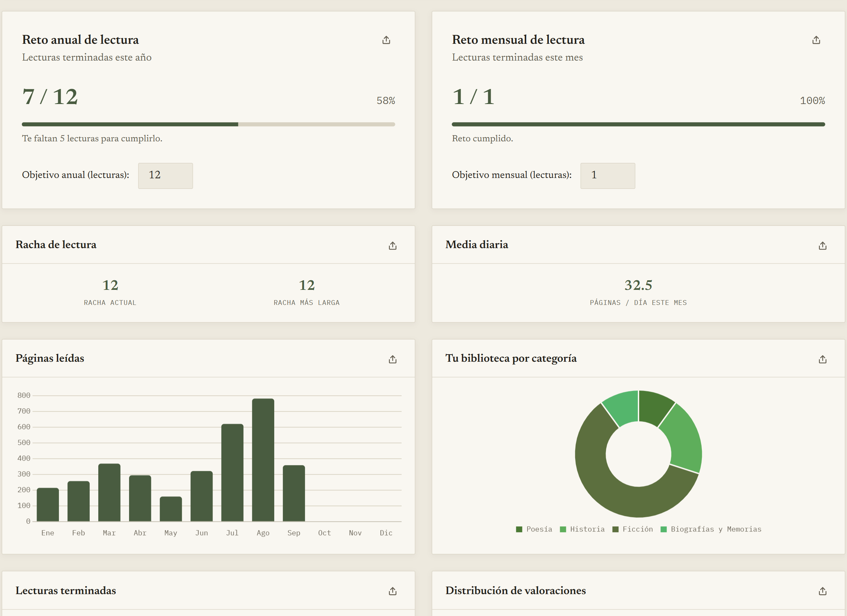847x616 pixels.
Task: Share Tu biblioteca por categoría chart
Action: [822, 359]
